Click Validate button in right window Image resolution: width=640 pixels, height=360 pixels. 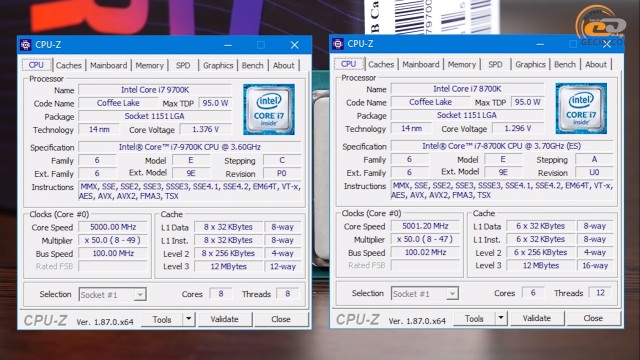[x=537, y=319]
